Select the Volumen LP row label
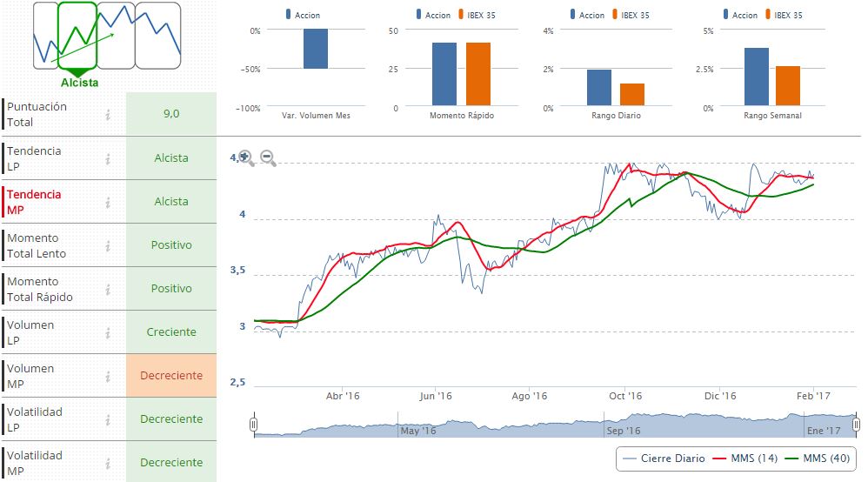868x482 pixels. [31, 332]
